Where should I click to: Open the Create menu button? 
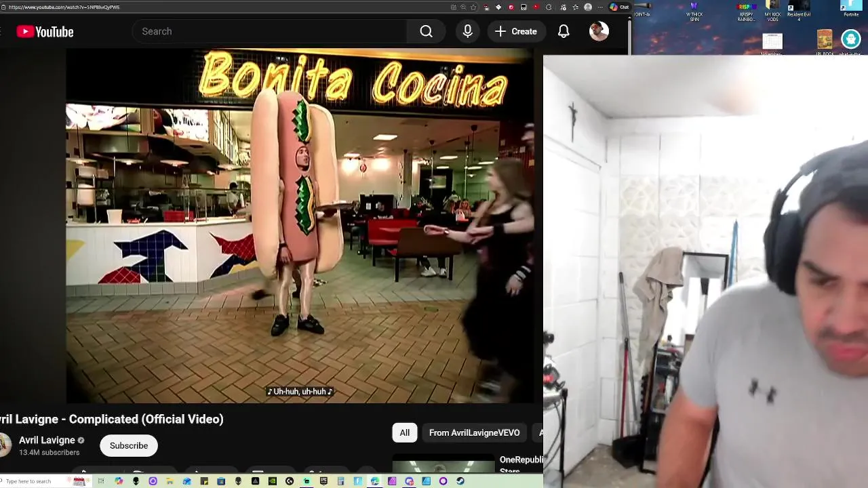(x=516, y=31)
